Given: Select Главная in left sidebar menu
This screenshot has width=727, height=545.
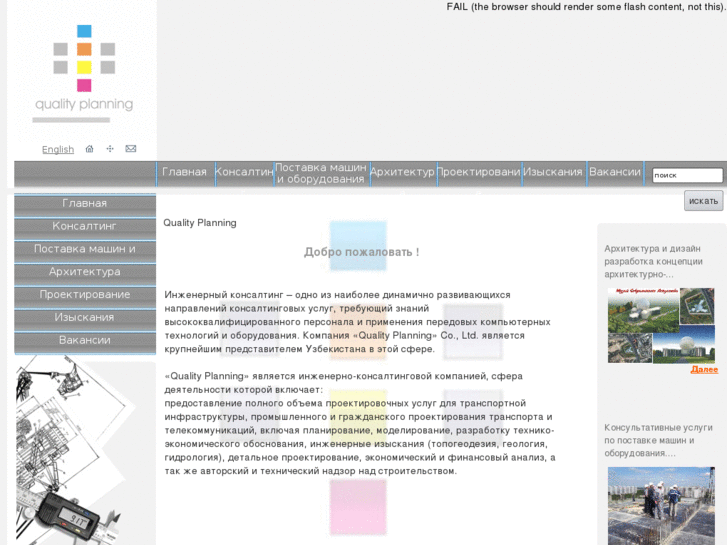Looking at the screenshot, I should 85,204.
